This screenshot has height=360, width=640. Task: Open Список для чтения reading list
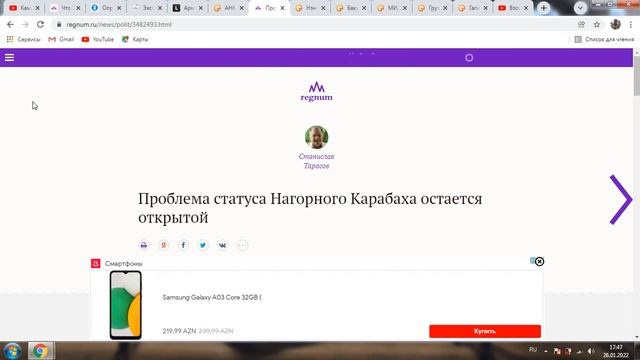point(604,39)
